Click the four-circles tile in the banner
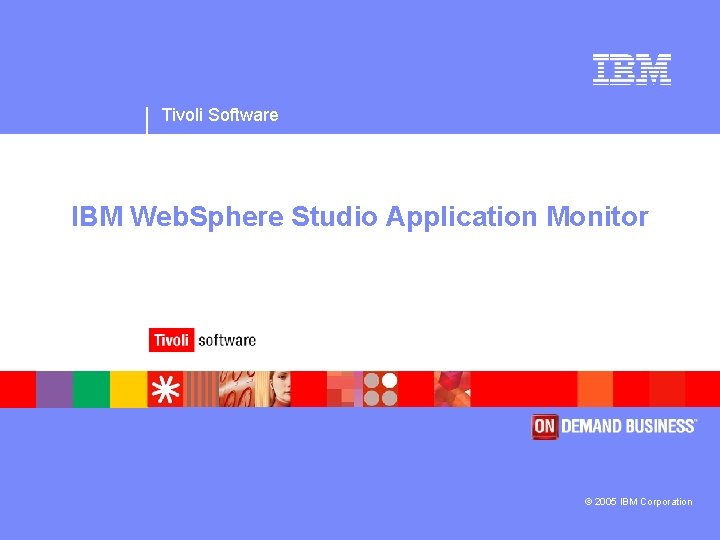The width and height of the screenshot is (720, 540). [381, 389]
